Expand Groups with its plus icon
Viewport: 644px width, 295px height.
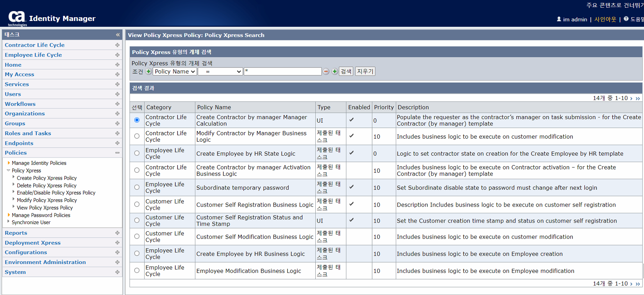coord(117,124)
